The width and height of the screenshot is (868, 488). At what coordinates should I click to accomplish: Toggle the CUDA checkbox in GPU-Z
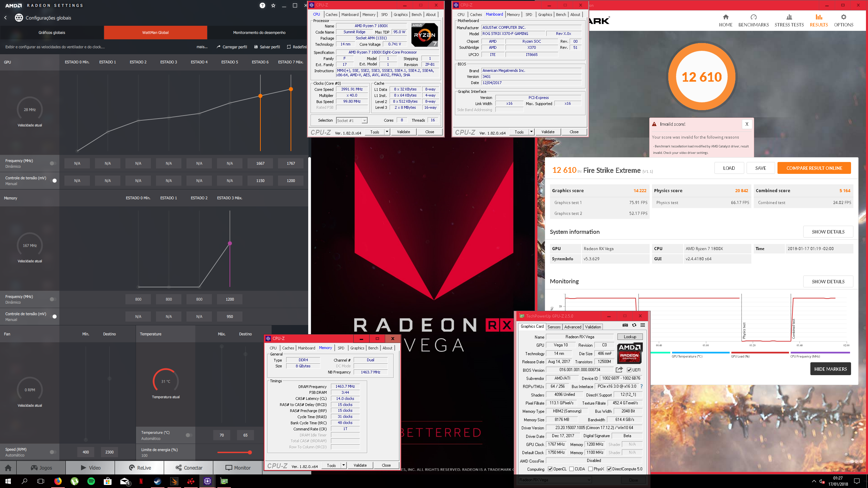pyautogui.click(x=572, y=469)
